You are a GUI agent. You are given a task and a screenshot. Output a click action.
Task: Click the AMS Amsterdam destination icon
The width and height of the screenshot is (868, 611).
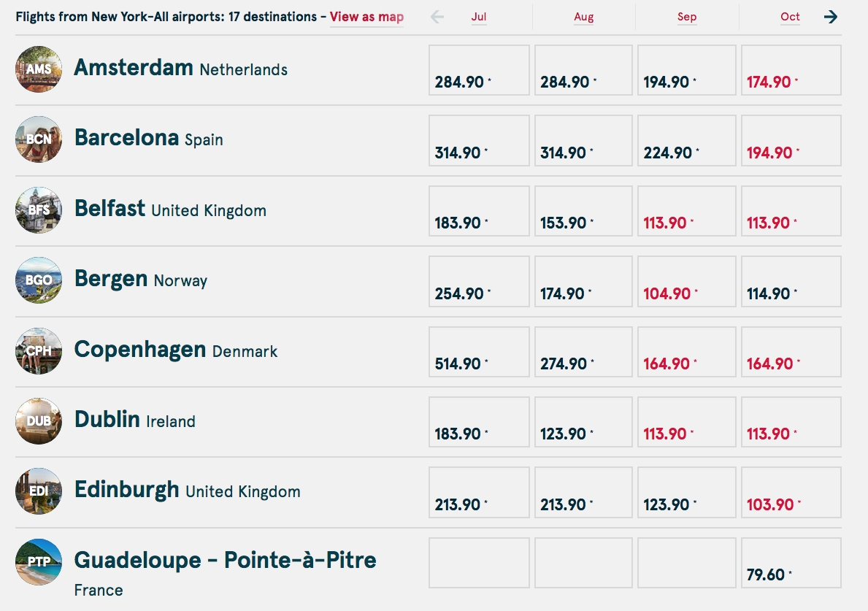click(x=39, y=69)
